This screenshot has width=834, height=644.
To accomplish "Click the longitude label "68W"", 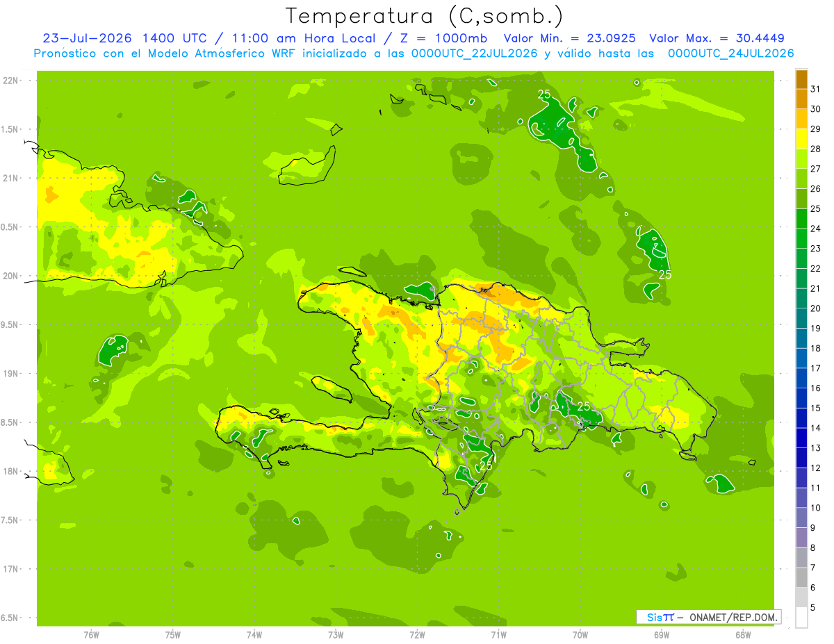I will tap(743, 634).
